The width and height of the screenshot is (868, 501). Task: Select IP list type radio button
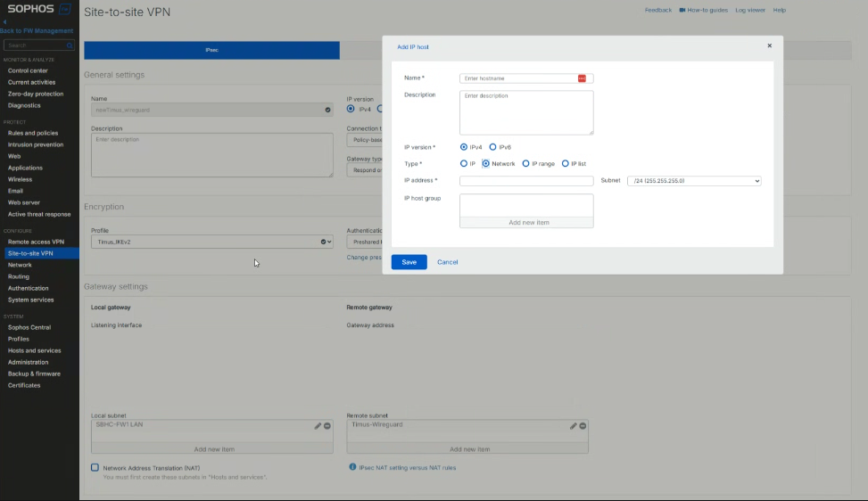point(566,164)
